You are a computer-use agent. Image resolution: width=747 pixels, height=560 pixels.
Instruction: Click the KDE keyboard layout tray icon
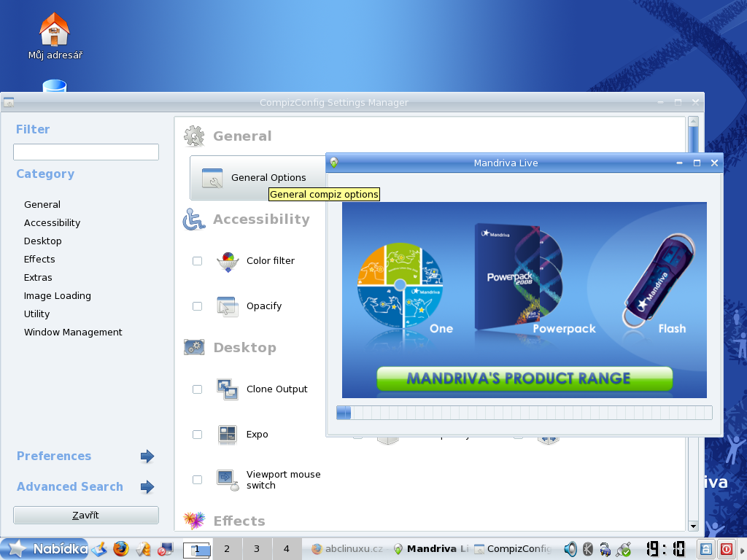(x=588, y=549)
